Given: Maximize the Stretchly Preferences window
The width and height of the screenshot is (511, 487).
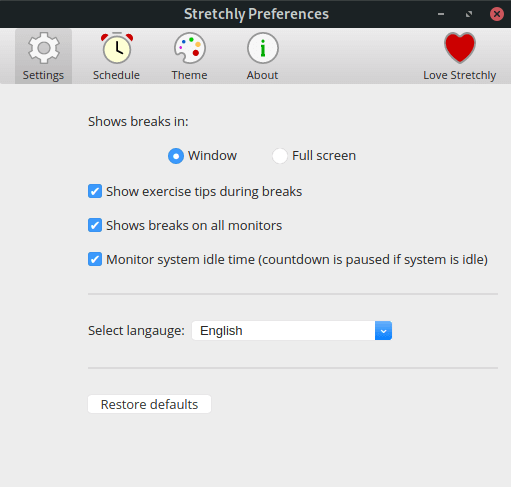Looking at the screenshot, I should click(x=469, y=14).
